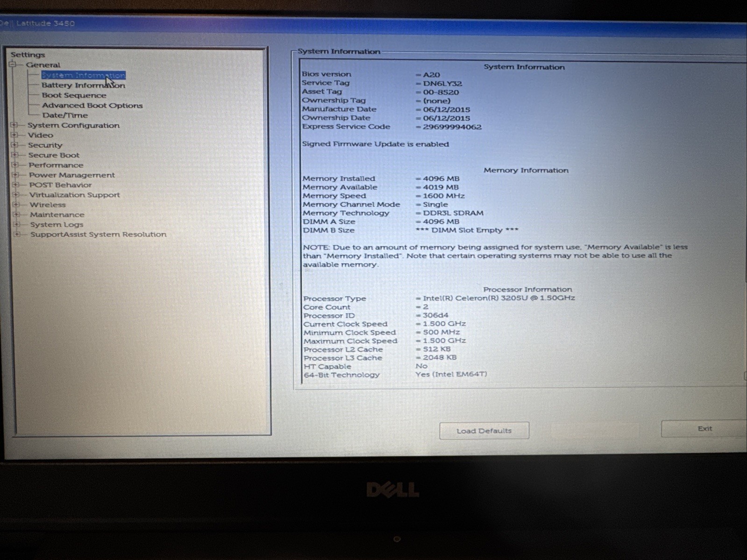Select System Configuration category label

coord(73,125)
